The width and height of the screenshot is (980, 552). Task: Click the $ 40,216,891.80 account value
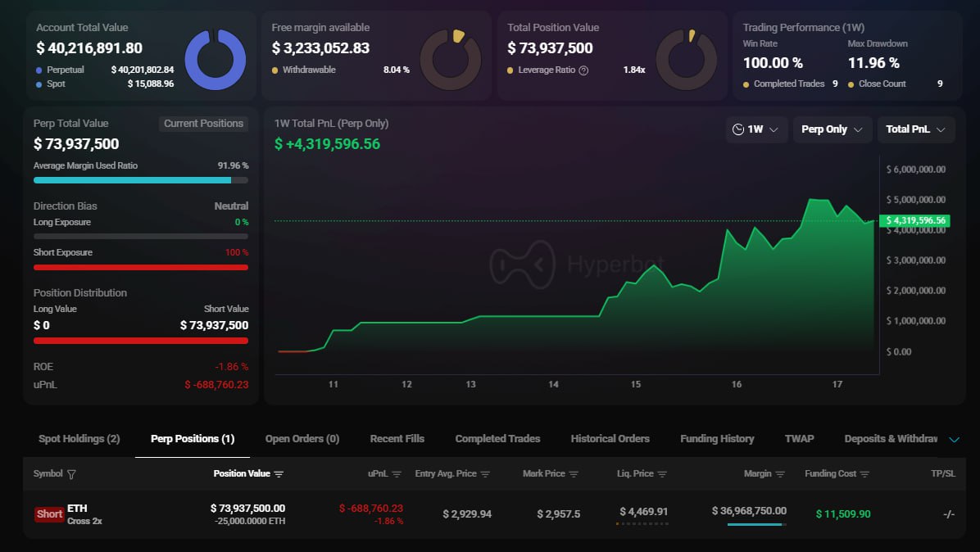coord(89,48)
